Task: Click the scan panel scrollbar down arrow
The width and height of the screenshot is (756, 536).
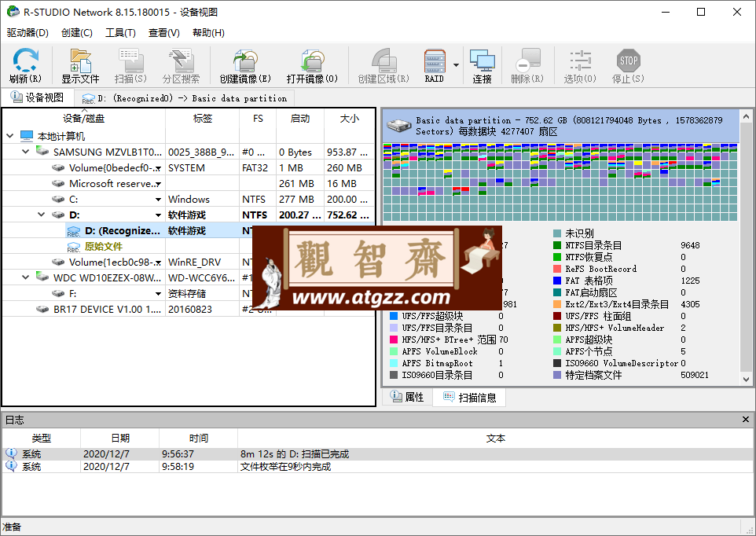Action: click(746, 380)
